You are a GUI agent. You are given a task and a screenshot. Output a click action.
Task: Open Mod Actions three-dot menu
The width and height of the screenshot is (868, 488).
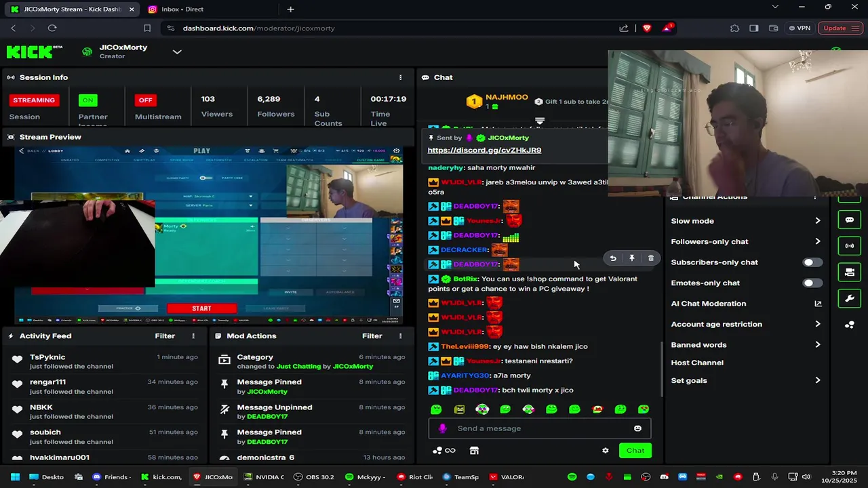click(400, 336)
